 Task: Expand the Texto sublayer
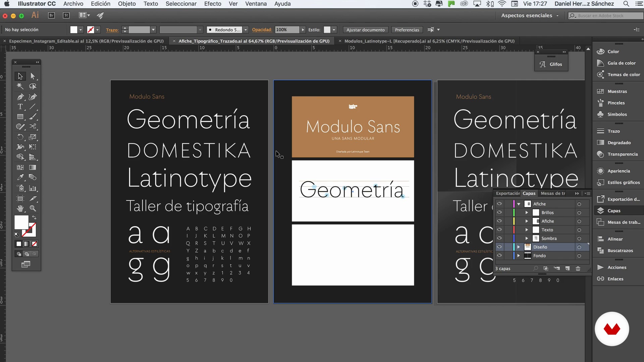(x=527, y=230)
